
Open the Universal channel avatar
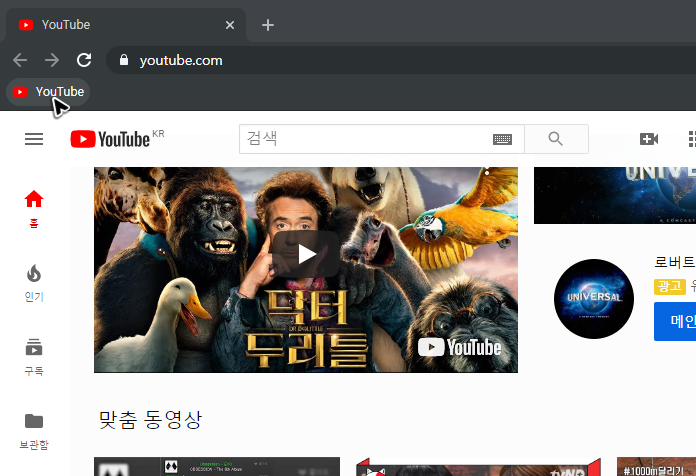click(x=594, y=299)
